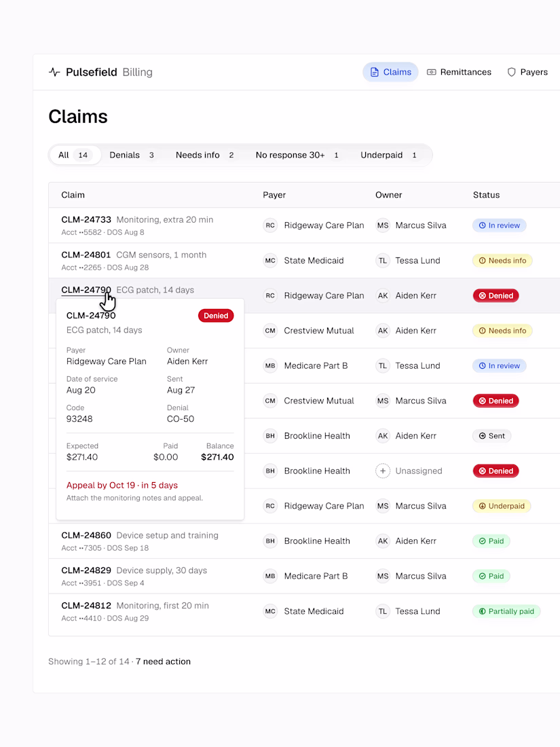Show the Needs info filter tab
560x747 pixels.
[205, 155]
